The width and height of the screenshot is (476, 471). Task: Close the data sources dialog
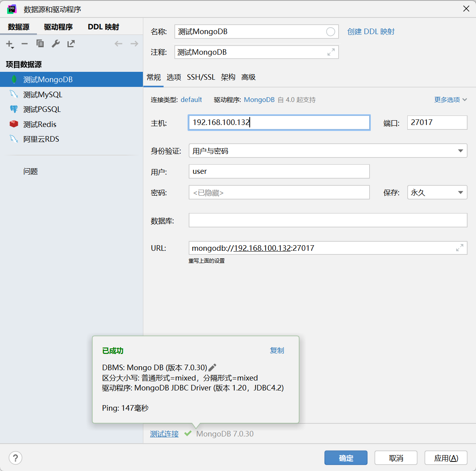[x=466, y=9]
